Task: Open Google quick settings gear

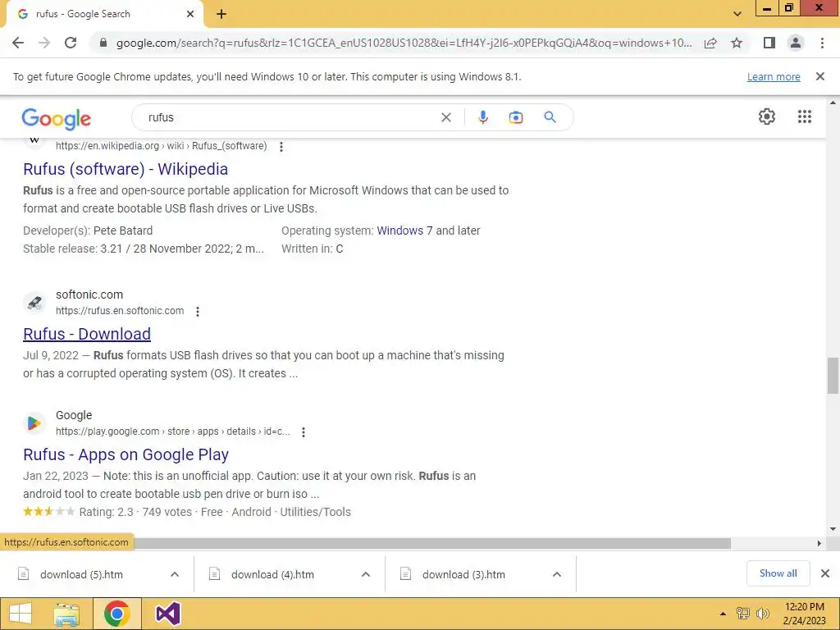Action: (767, 116)
